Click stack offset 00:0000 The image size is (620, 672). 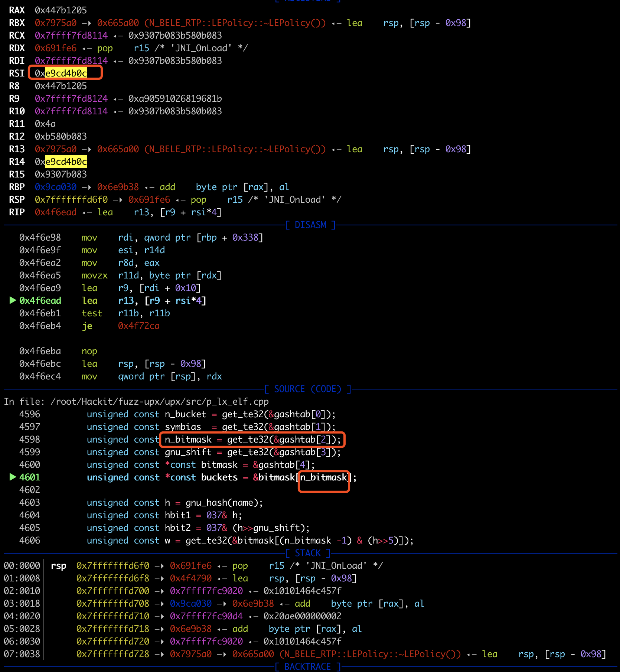(x=22, y=566)
